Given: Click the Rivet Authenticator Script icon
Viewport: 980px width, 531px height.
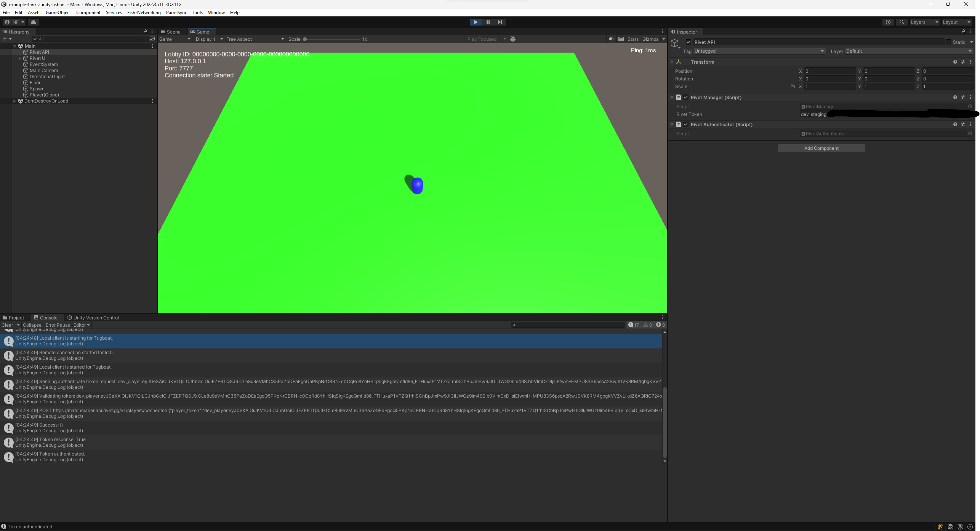Looking at the screenshot, I should click(x=679, y=124).
